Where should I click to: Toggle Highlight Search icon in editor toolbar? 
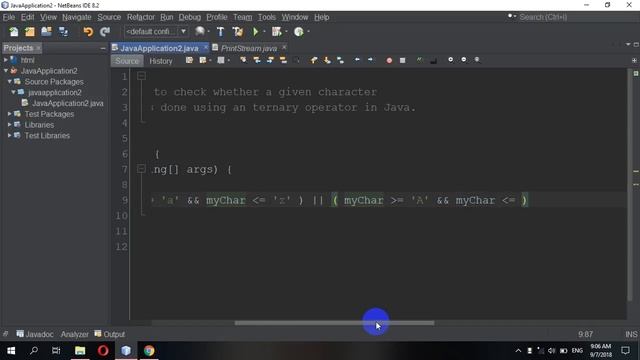tap(283, 60)
